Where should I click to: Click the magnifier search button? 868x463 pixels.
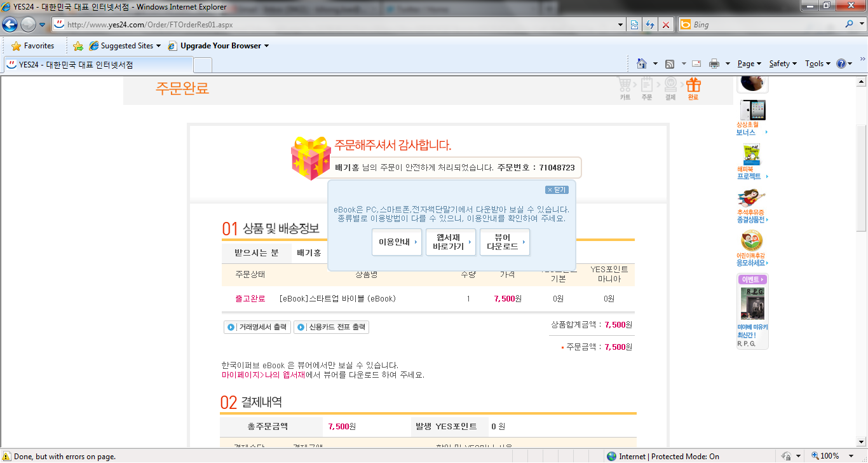tap(850, 24)
